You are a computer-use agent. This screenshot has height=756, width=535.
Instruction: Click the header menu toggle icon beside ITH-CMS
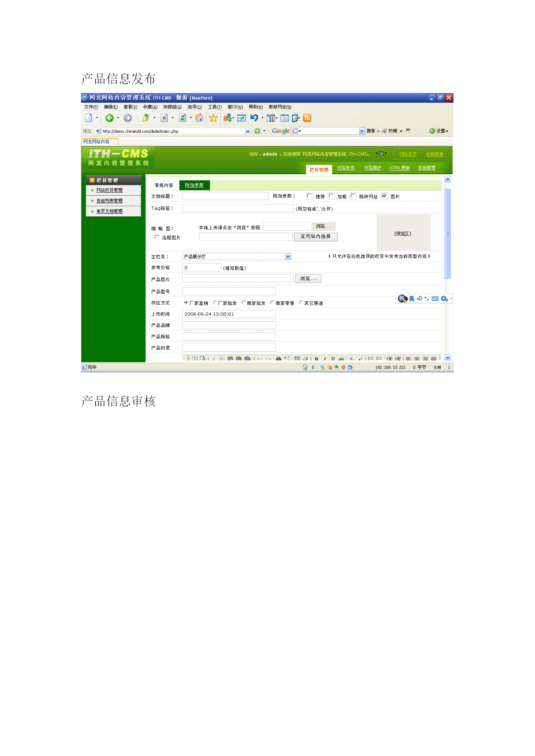381,153
